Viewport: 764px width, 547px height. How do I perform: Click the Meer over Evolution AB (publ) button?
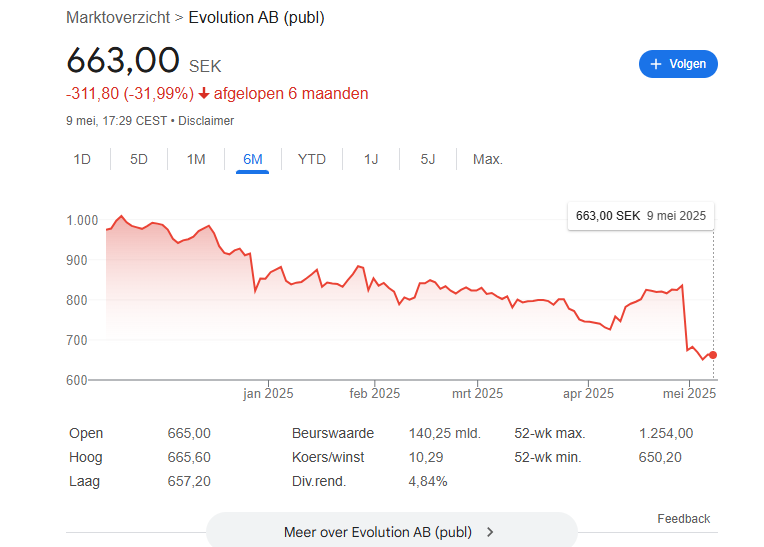point(392,531)
